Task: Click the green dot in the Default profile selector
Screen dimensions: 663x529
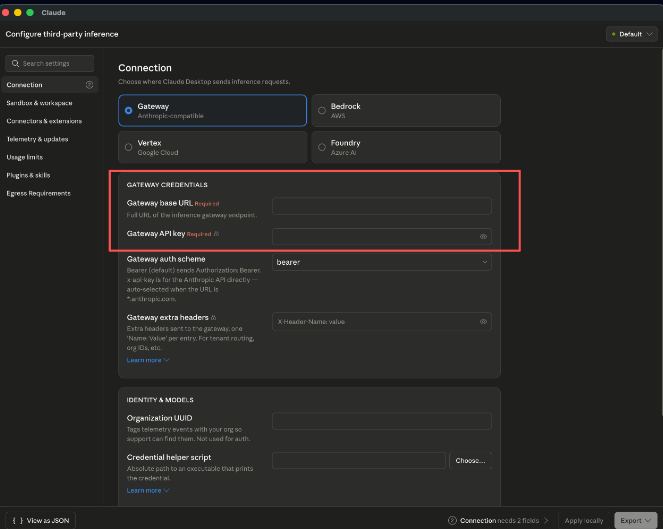Action: tap(614, 34)
